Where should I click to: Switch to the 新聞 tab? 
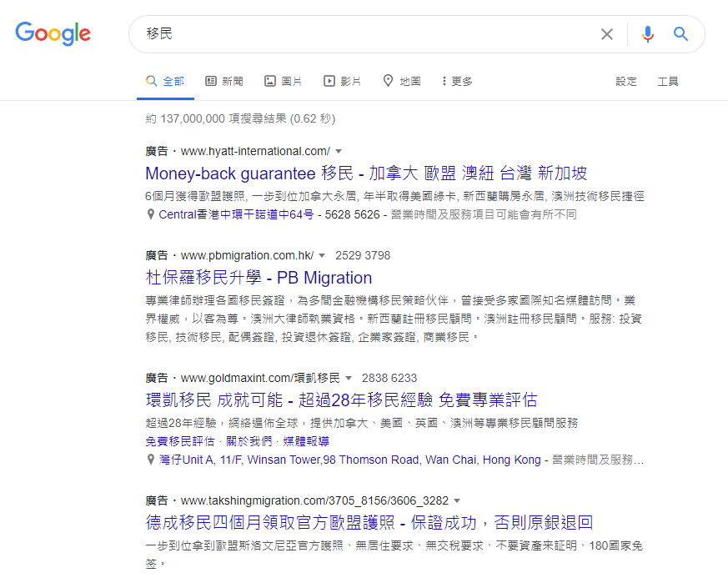224,81
